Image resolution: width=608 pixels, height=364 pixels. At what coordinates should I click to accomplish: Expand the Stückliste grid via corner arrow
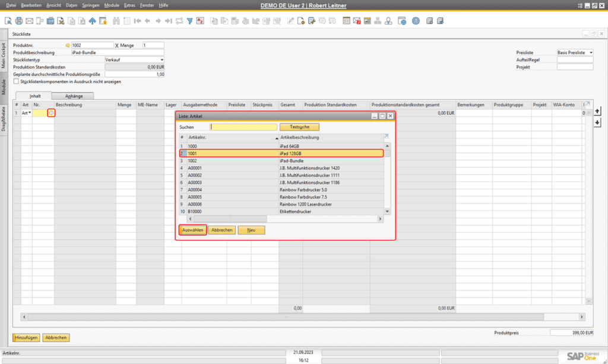(588, 103)
